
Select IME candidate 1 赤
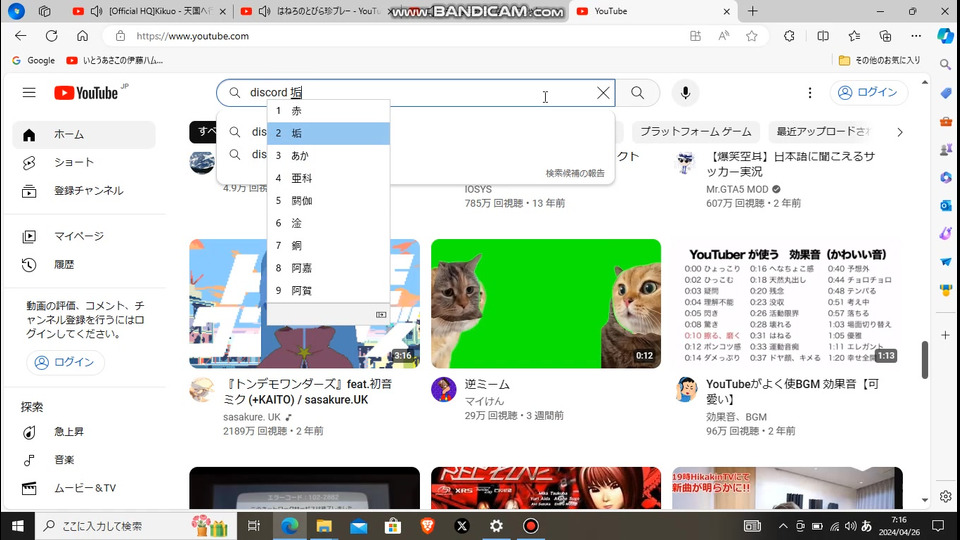(x=328, y=111)
